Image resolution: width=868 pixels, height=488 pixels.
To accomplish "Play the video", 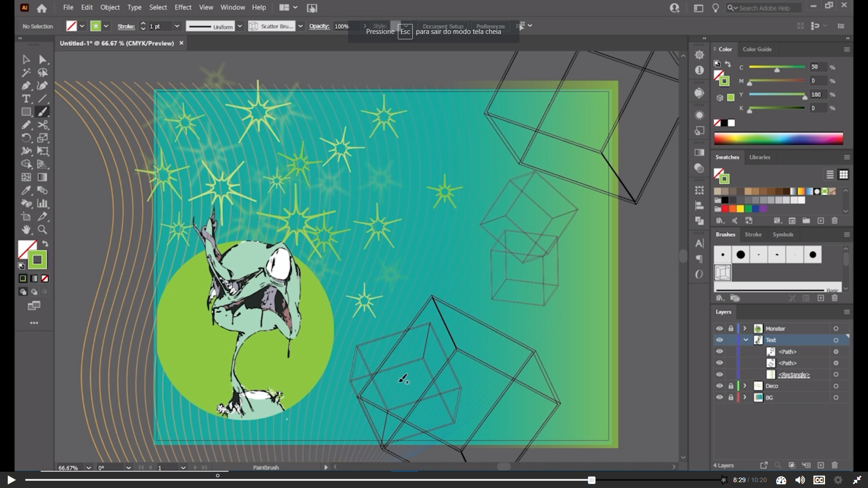I will 11,480.
